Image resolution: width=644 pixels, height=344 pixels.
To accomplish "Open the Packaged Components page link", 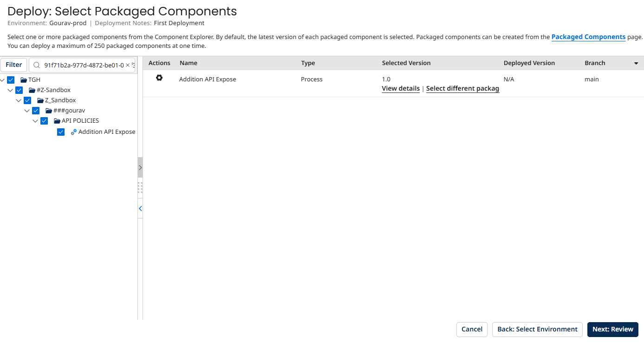I will pos(588,37).
